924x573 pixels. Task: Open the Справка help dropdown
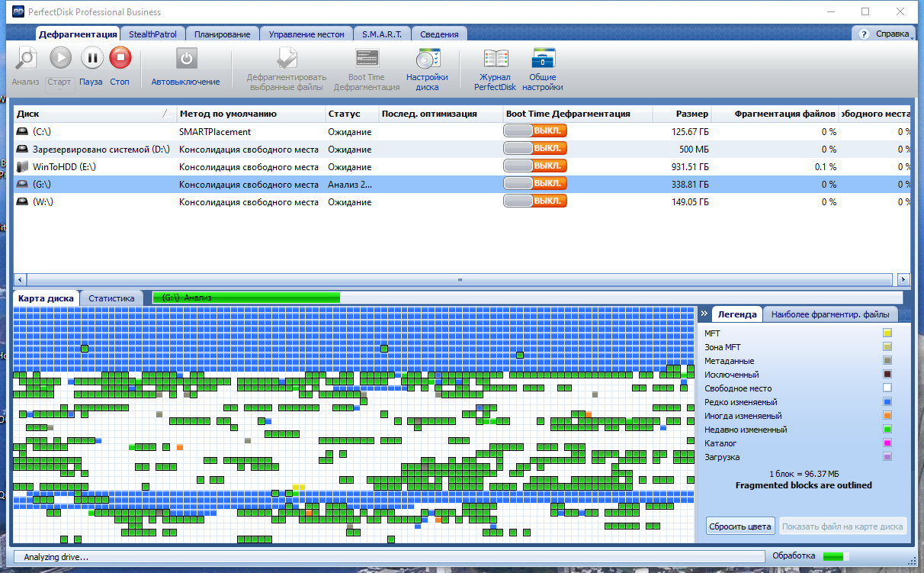point(884,34)
